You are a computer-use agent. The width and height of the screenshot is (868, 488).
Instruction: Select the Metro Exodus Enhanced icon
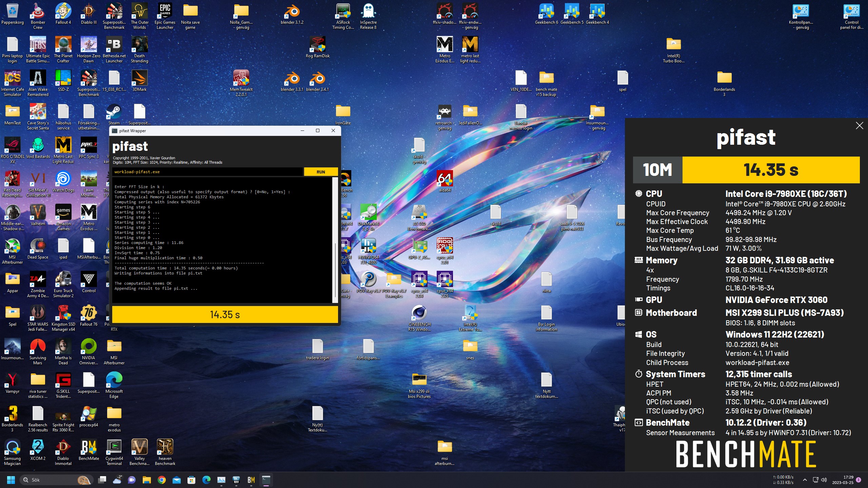coord(445,49)
